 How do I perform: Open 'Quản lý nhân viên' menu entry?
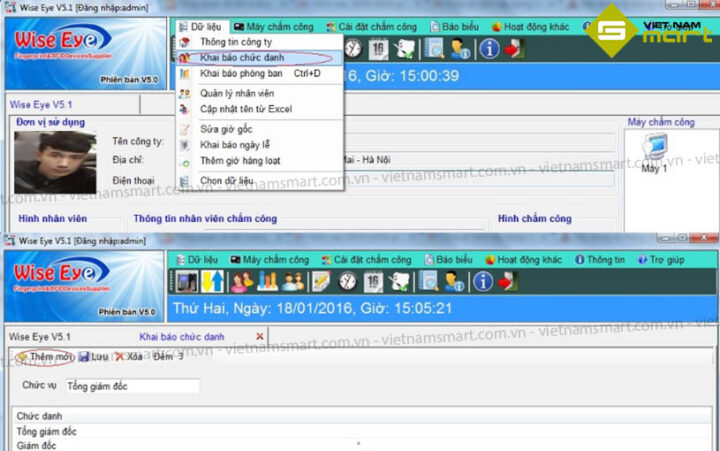point(238,93)
